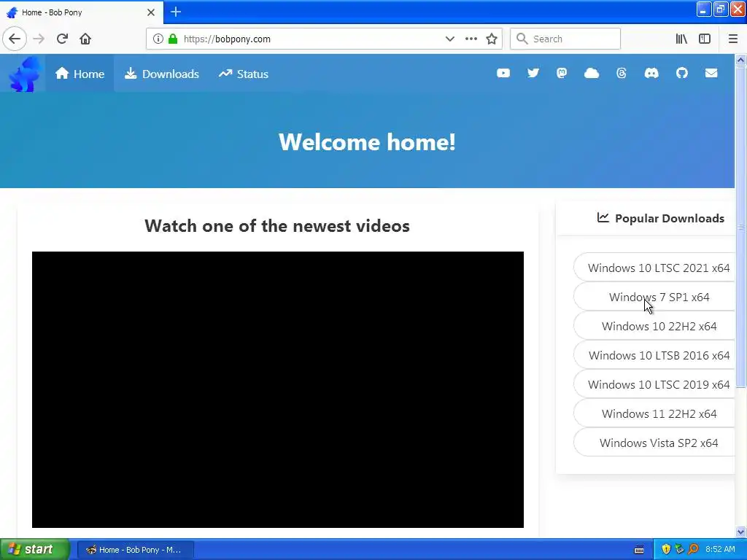The image size is (747, 560).
Task: Open the security shield tray icon
Action: (x=666, y=550)
